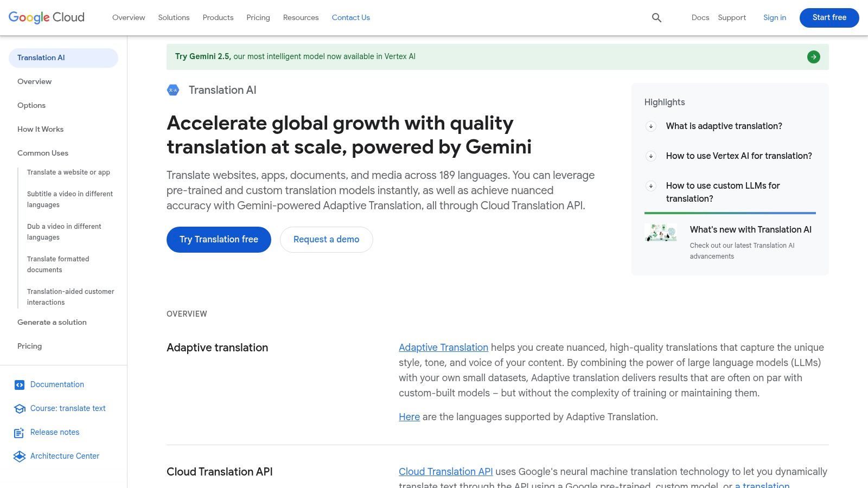Jump to Overview in sidebar
868x488 pixels.
(x=34, y=81)
